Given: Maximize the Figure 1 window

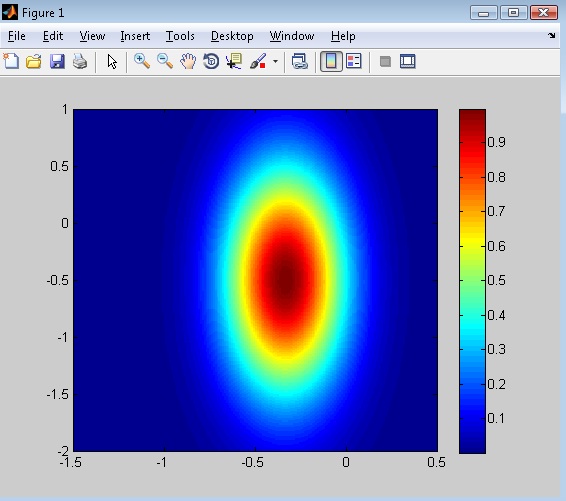Looking at the screenshot, I should pyautogui.click(x=513, y=13).
